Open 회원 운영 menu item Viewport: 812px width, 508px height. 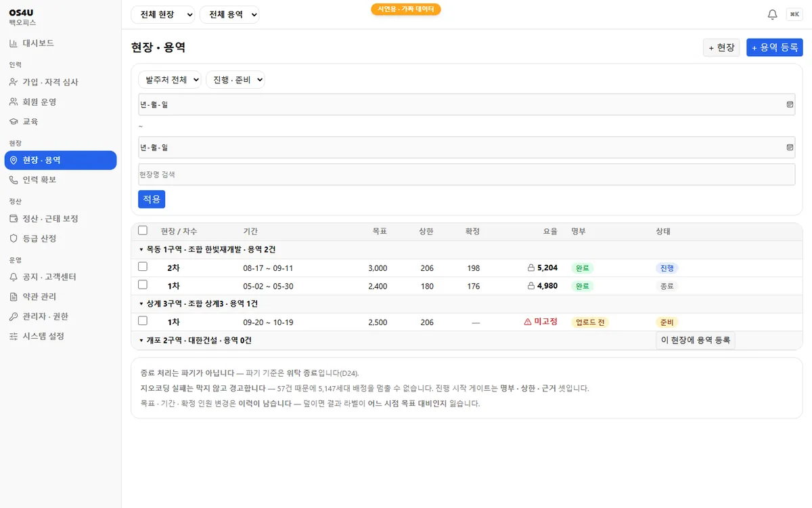click(61, 102)
